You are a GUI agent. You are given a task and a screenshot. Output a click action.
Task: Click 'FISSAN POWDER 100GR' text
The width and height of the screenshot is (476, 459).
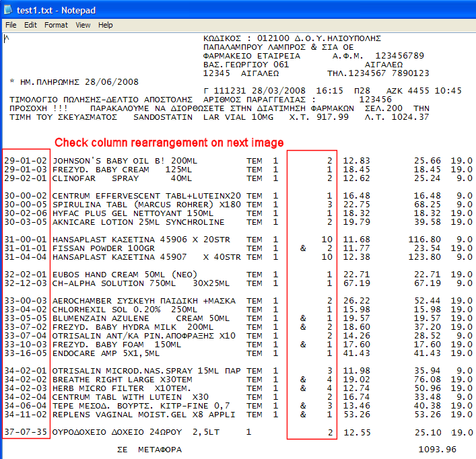click(103, 248)
